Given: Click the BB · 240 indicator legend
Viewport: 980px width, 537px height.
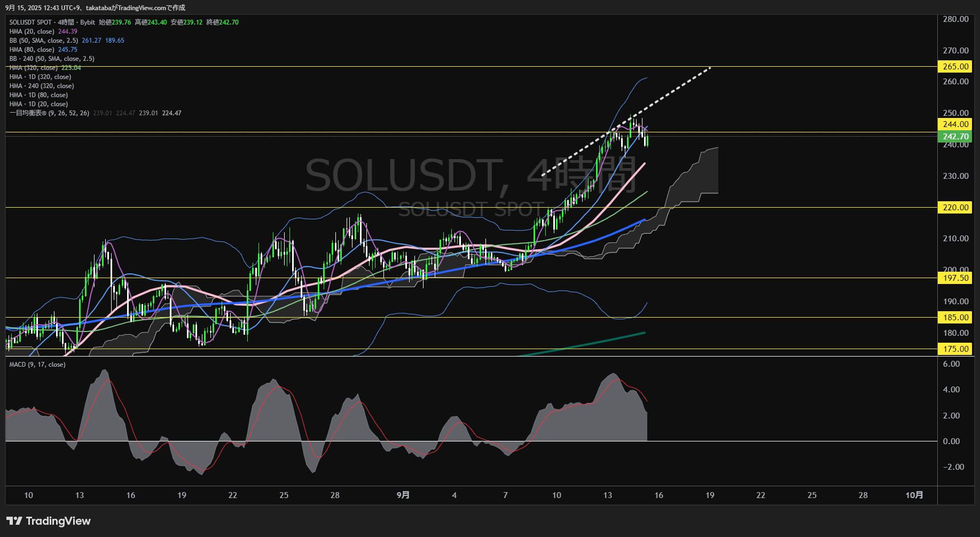Looking at the screenshot, I should tap(52, 59).
